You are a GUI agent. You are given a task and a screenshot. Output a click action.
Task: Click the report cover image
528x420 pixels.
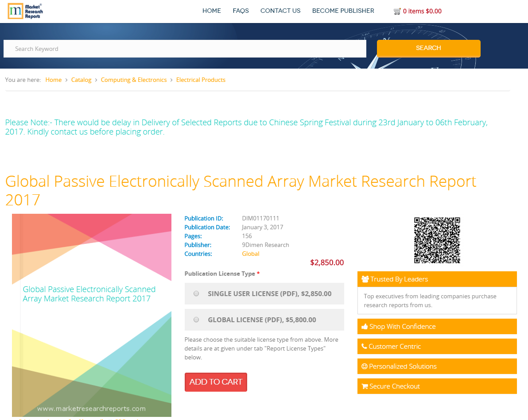click(x=92, y=316)
